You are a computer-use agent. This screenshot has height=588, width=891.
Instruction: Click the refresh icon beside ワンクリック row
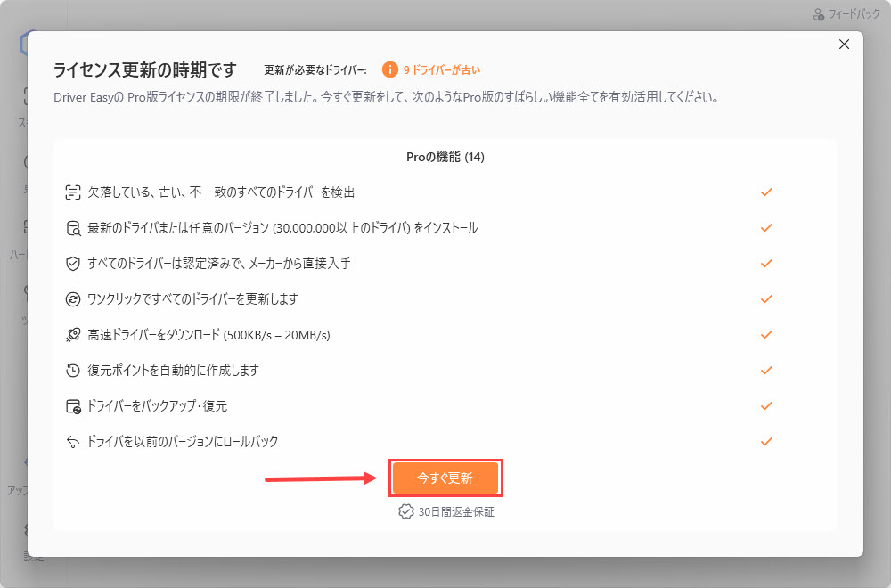click(x=73, y=298)
